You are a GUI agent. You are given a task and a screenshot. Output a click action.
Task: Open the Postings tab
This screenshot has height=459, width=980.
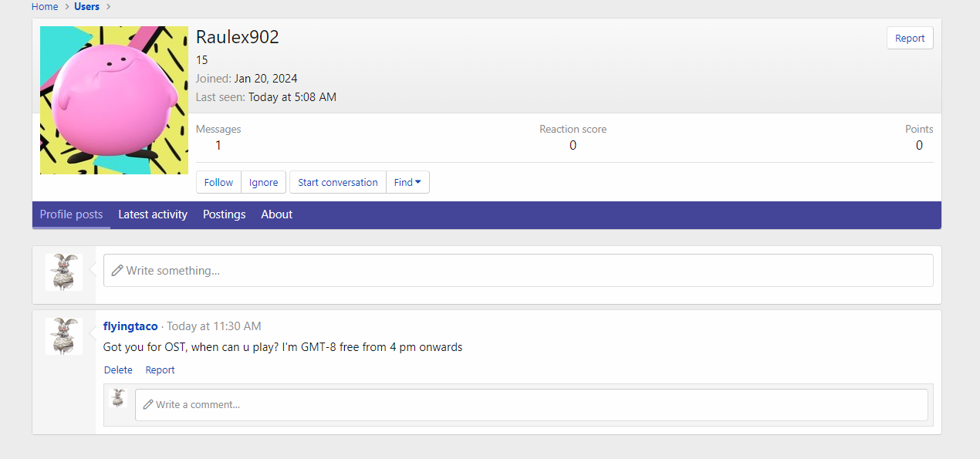pyautogui.click(x=224, y=214)
